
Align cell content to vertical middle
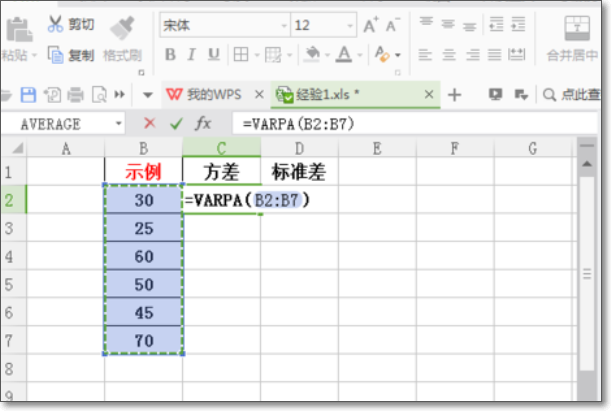pos(448,24)
